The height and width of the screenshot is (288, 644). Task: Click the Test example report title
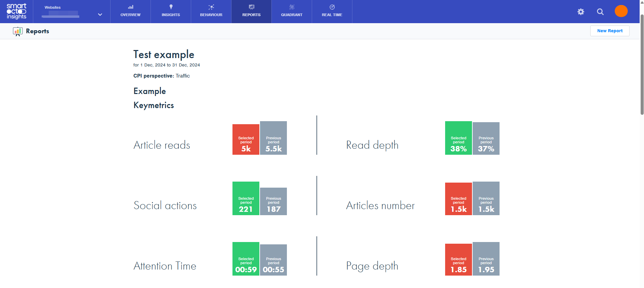tap(164, 54)
